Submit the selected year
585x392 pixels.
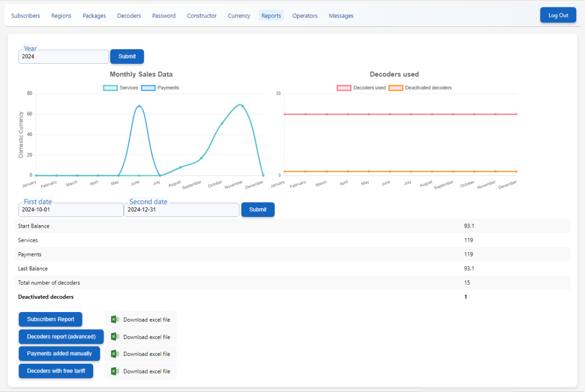coord(127,57)
